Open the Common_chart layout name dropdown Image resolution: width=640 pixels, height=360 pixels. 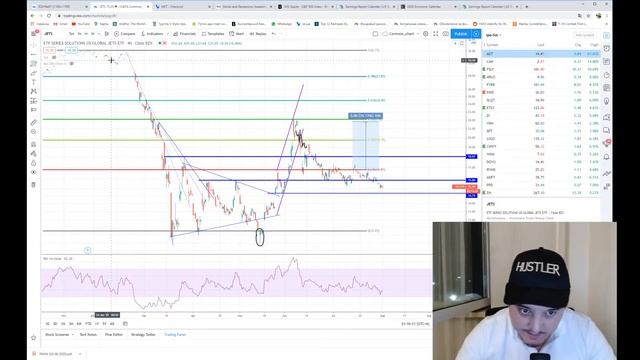[x=401, y=33]
